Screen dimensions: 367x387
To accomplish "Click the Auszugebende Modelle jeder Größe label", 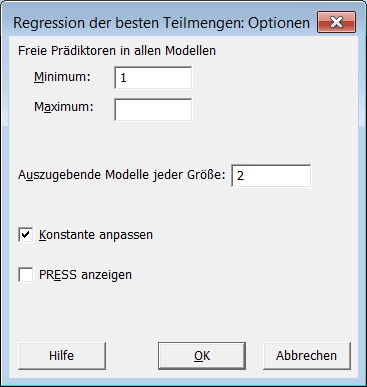I will pyautogui.click(x=122, y=175).
